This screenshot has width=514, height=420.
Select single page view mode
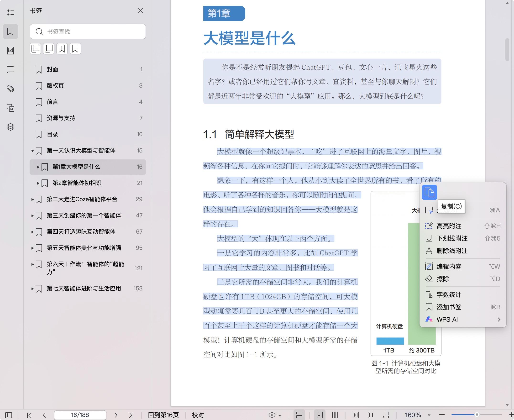click(x=320, y=415)
